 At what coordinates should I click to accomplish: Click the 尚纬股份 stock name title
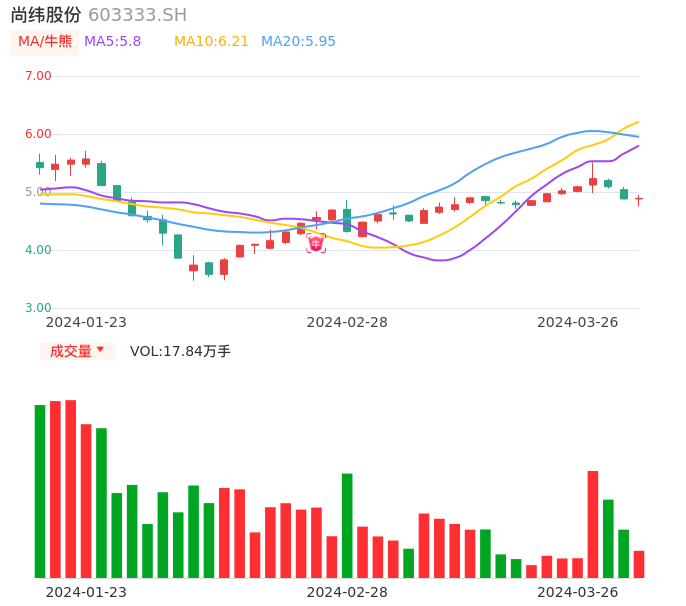[46, 15]
